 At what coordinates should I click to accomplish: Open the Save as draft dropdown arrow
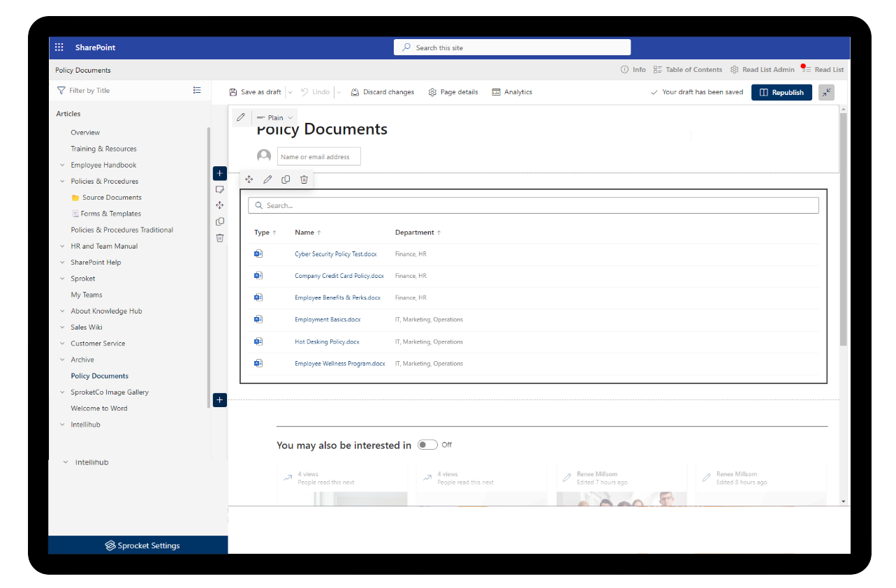tap(291, 91)
